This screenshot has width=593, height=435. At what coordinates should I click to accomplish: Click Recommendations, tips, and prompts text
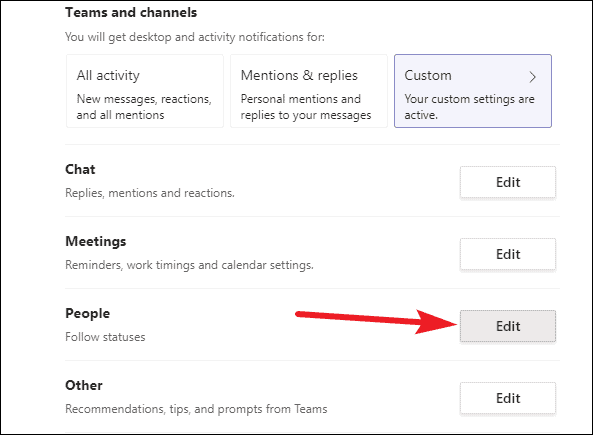pyautogui.click(x=196, y=409)
